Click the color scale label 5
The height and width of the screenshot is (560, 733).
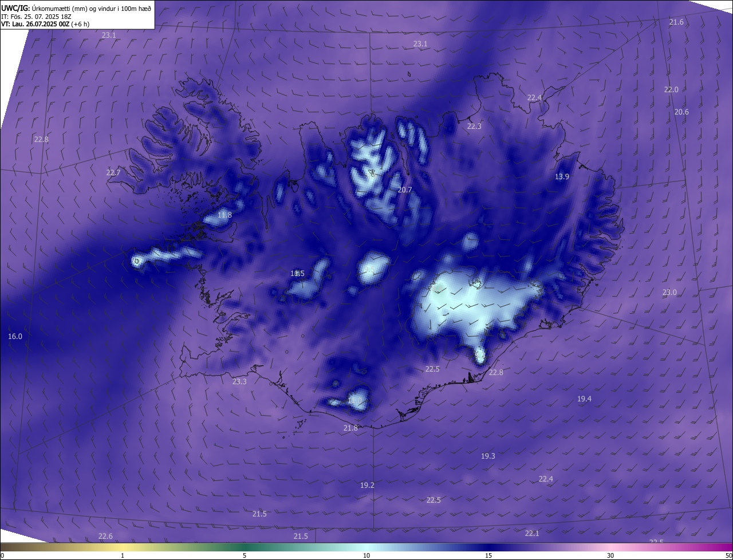[x=245, y=555]
